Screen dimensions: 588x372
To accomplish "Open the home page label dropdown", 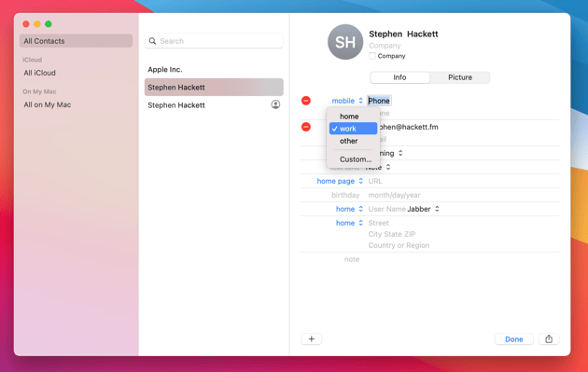I will [340, 181].
